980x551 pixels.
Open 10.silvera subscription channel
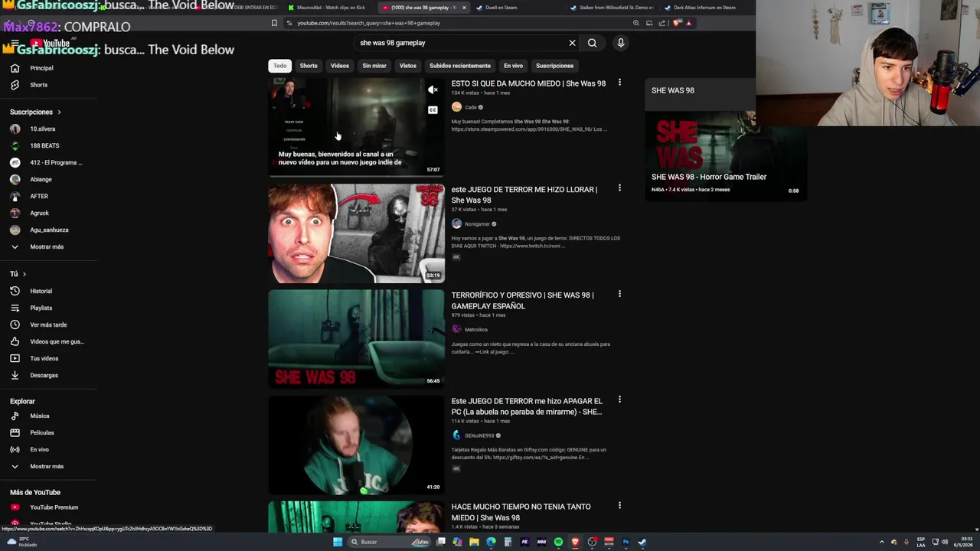(x=42, y=129)
